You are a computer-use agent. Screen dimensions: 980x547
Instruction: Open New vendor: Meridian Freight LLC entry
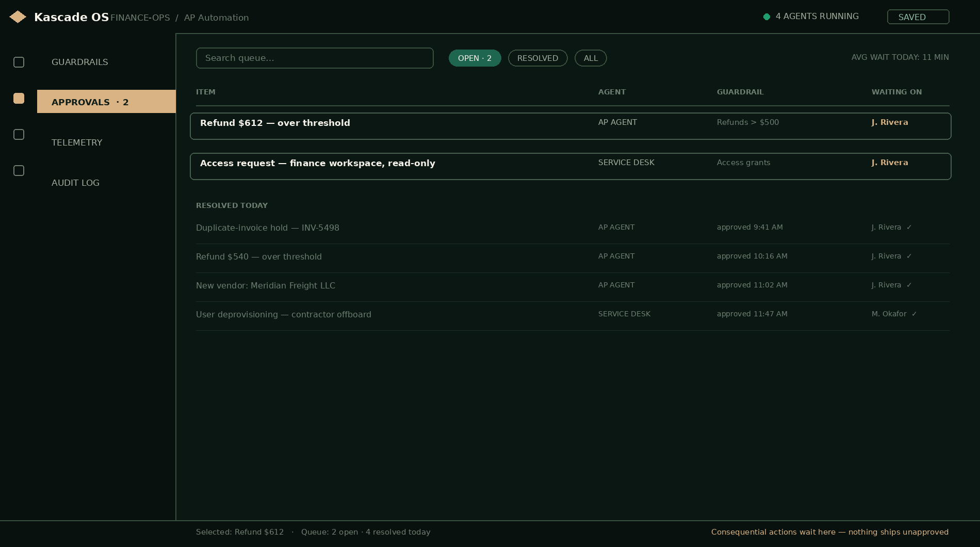tap(573, 285)
